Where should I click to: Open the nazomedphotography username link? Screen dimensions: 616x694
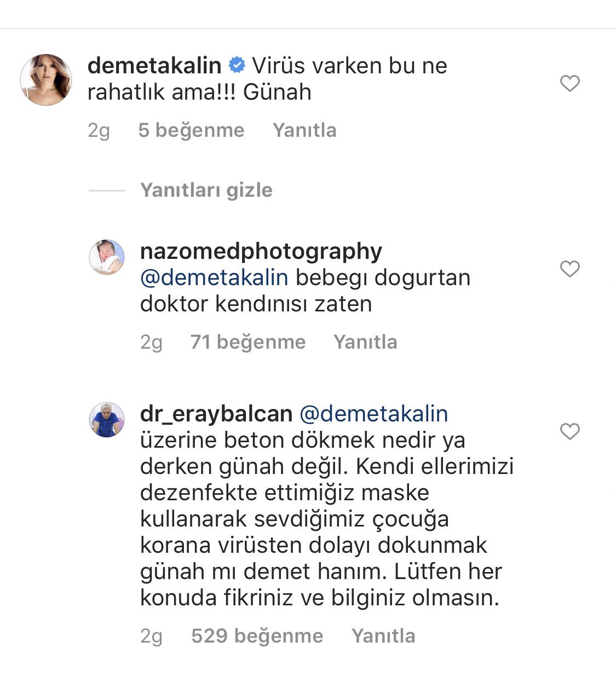(x=261, y=252)
